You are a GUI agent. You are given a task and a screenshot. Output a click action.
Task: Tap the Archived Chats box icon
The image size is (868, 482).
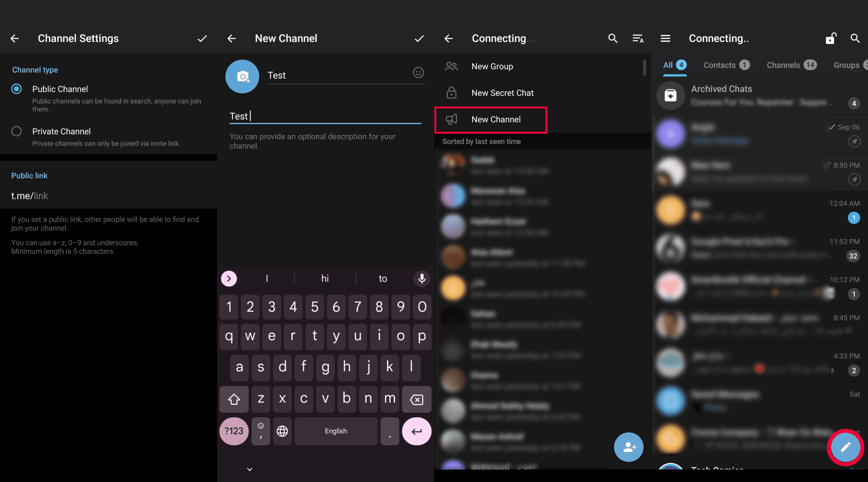tap(671, 95)
